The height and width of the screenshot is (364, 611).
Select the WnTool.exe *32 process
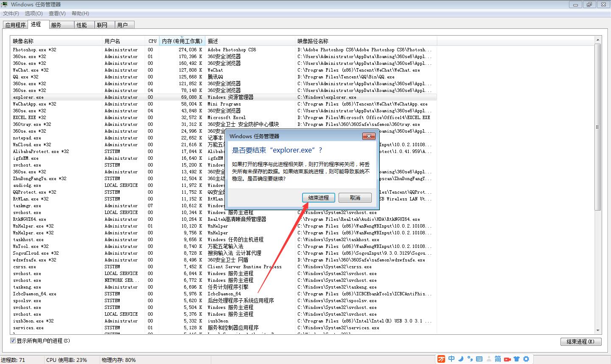(224, 246)
